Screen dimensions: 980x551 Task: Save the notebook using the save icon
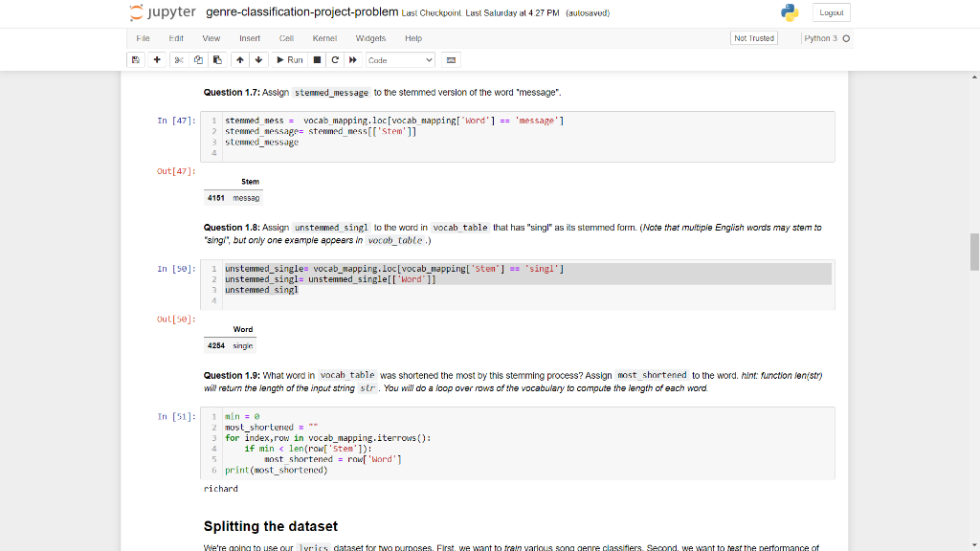pos(136,59)
